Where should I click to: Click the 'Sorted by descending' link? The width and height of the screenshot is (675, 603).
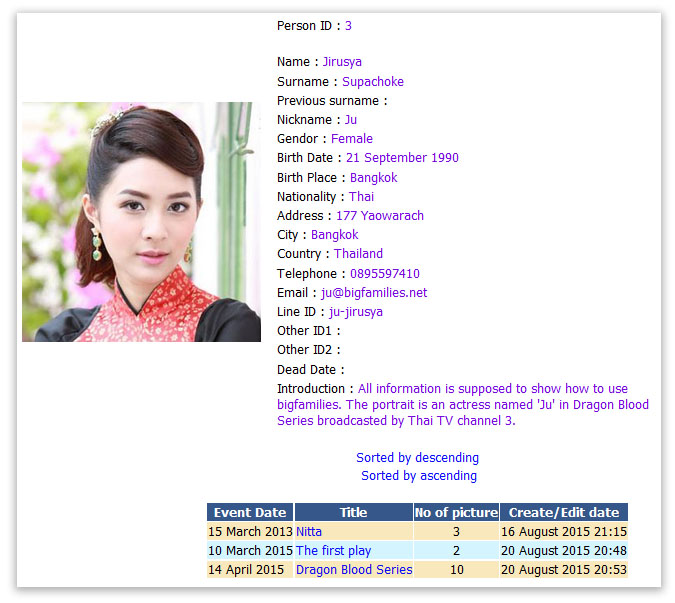click(417, 458)
